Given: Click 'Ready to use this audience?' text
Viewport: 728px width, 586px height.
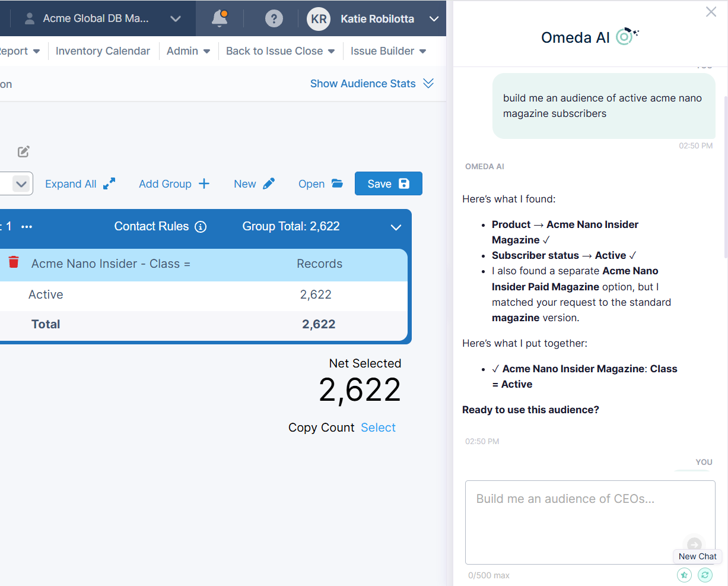Looking at the screenshot, I should (530, 410).
